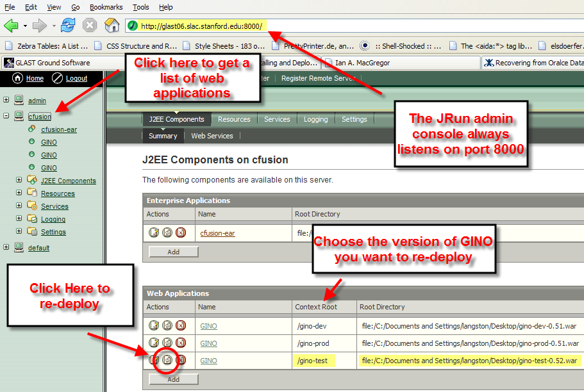Open GINO link in the /gino-test row

click(208, 361)
